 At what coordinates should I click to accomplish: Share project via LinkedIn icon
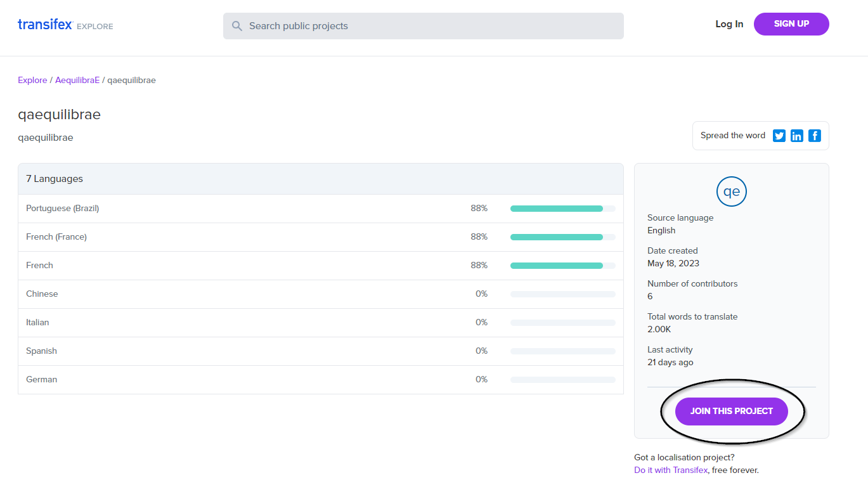(797, 136)
